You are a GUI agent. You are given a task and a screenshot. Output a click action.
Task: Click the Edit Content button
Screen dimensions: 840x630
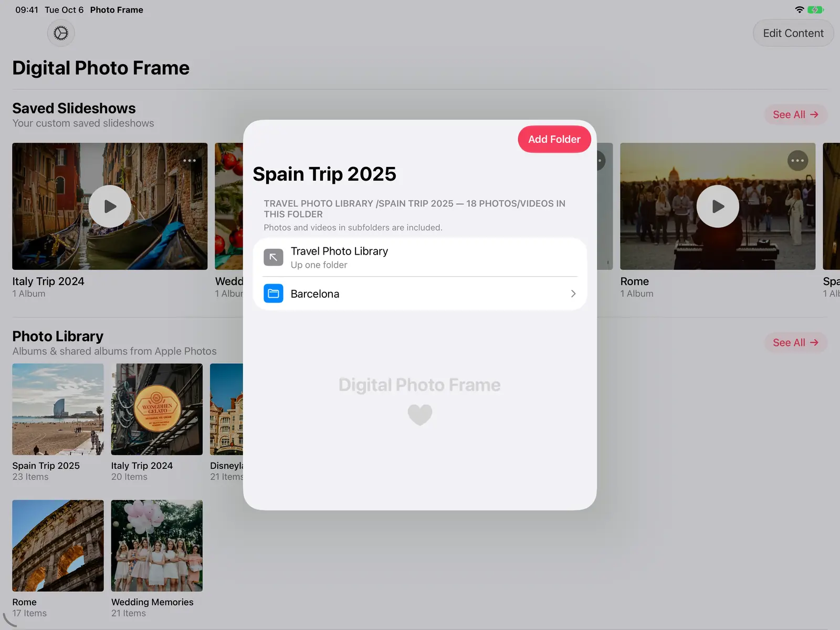click(793, 33)
